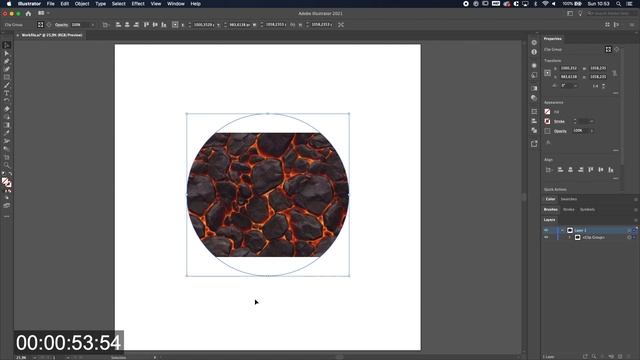Open Opacity dropdown in control bar
This screenshot has width=640, height=360.
(x=93, y=24)
